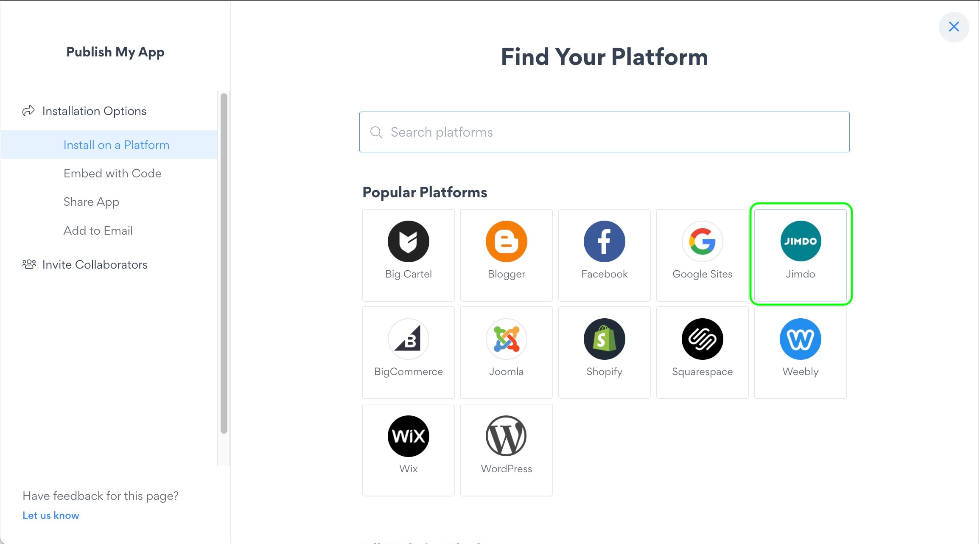Viewport: 980px width, 544px height.
Task: Open the Wix platform icon
Action: 408,436
